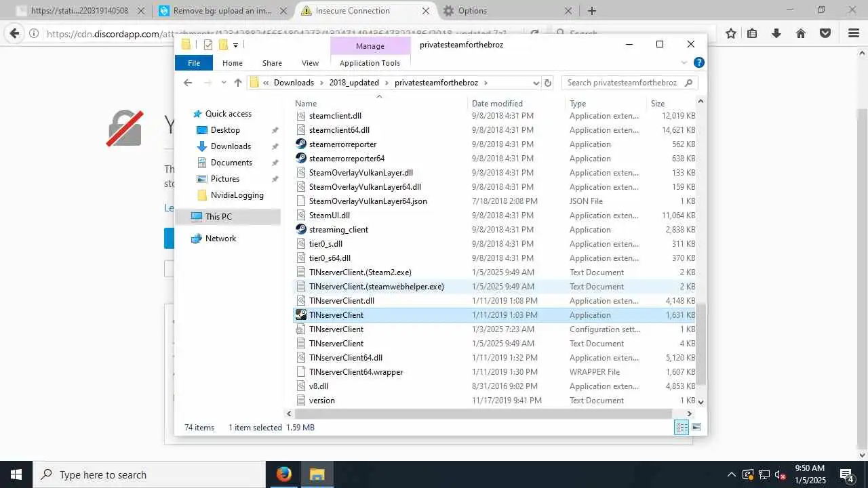
Task: Bookmark this page with the Firefox star icon
Action: click(x=730, y=33)
